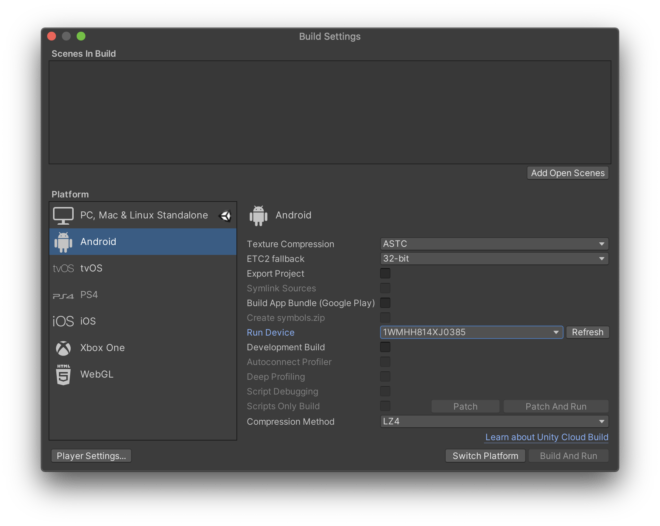The width and height of the screenshot is (660, 526).
Task: Click the Android robot icon in platform list
Action: (63, 242)
